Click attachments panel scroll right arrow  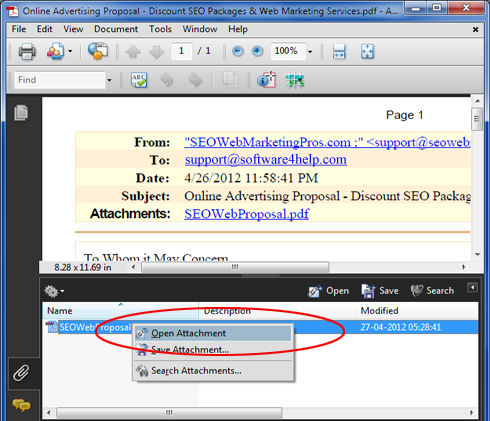pos(471,413)
